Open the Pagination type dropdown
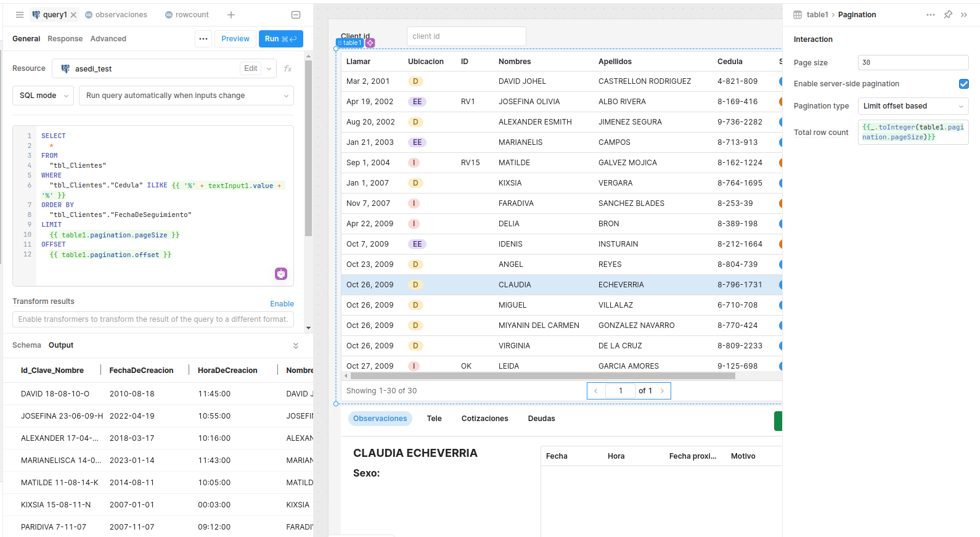Viewport: 980px width, 537px height. coord(913,106)
